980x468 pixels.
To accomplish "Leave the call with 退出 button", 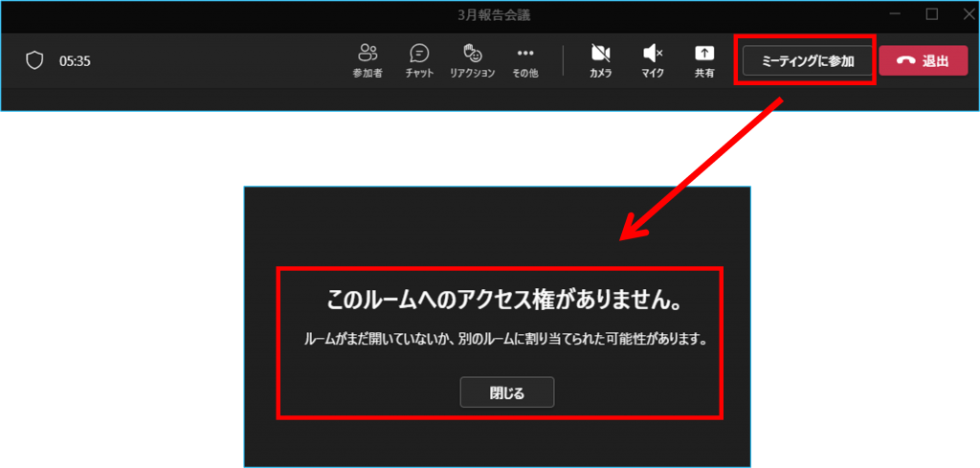I will tap(924, 60).
